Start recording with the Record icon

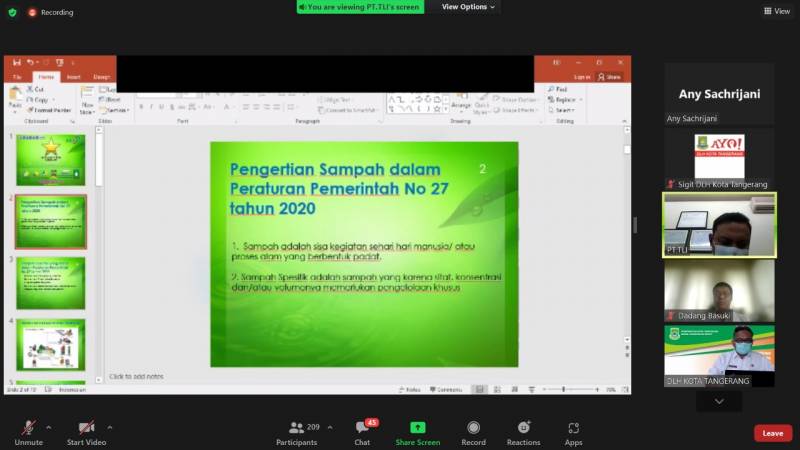(x=473, y=428)
